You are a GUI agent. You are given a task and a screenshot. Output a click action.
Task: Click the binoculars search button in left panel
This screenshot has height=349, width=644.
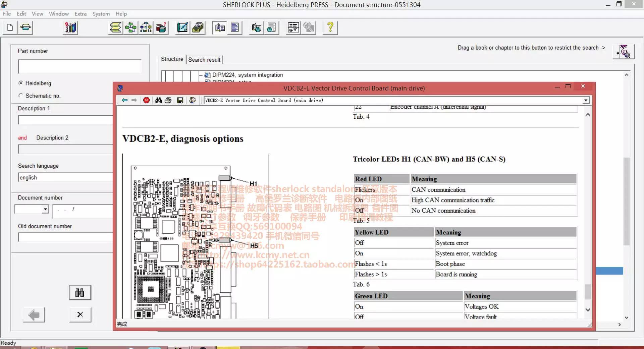80,293
